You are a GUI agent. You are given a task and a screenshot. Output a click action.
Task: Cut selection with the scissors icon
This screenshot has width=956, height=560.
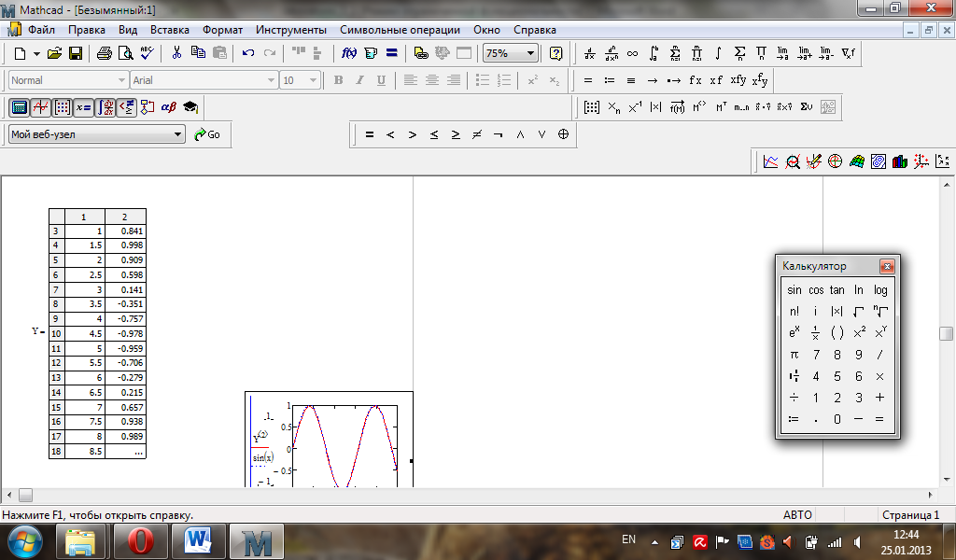176,53
